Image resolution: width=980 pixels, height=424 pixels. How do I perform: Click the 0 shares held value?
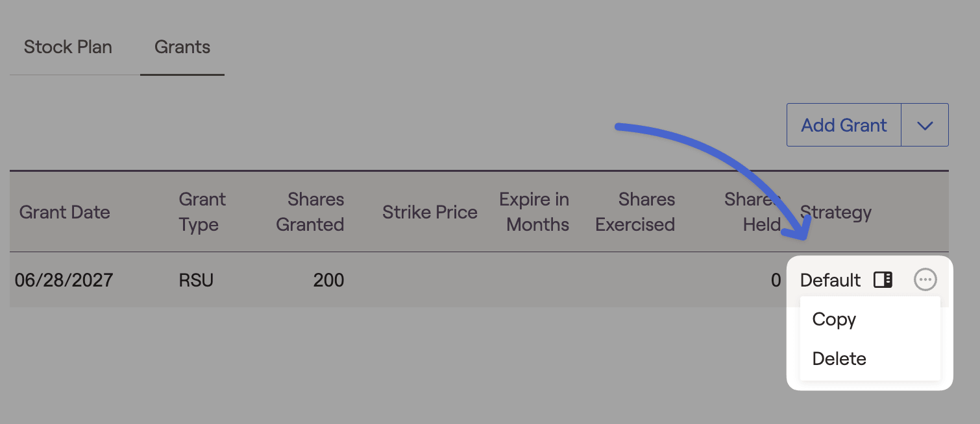[x=776, y=280]
